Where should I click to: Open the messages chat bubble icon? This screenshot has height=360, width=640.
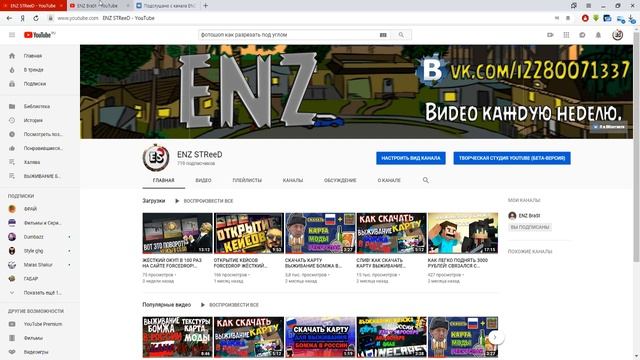pyautogui.click(x=582, y=35)
